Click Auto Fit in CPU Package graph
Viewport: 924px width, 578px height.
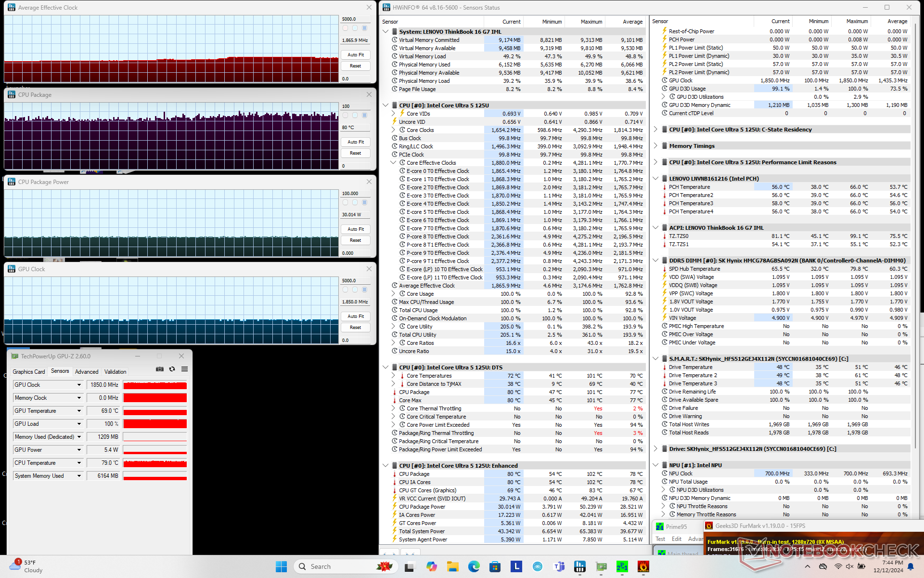point(356,142)
